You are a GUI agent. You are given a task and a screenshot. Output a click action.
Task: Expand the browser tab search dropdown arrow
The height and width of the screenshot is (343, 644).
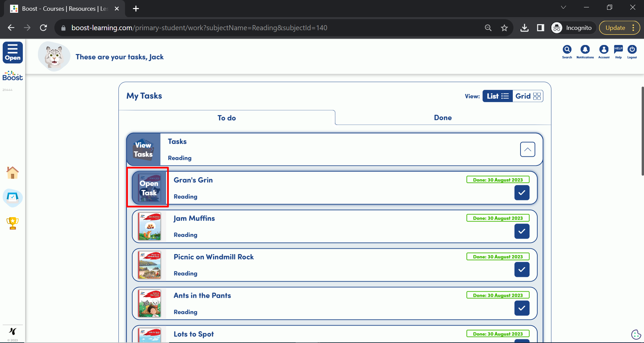(563, 7)
